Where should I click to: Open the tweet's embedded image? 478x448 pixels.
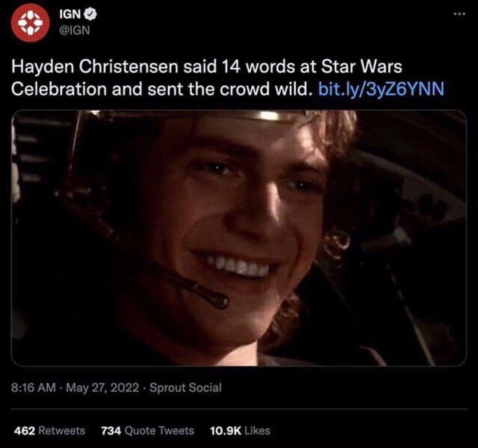pyautogui.click(x=239, y=238)
